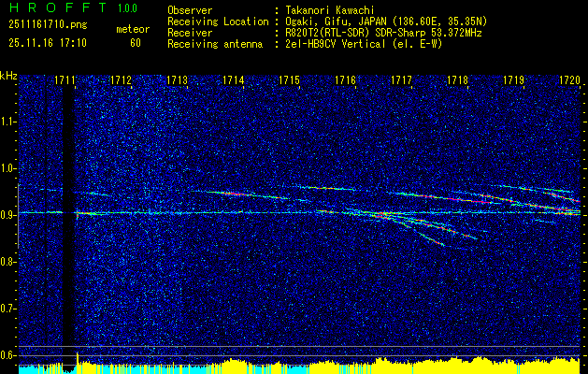Screen dimensions: 588x374
Task: Click the 1716 time marker
Action: coord(345,80)
